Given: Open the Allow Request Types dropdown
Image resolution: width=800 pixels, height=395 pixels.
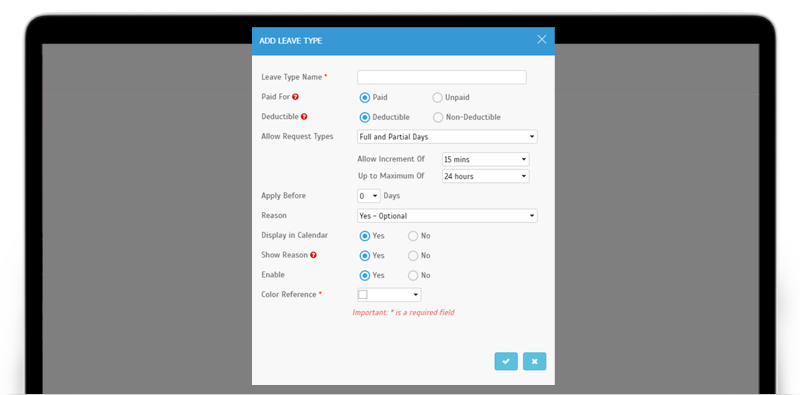Looking at the screenshot, I should 447,137.
